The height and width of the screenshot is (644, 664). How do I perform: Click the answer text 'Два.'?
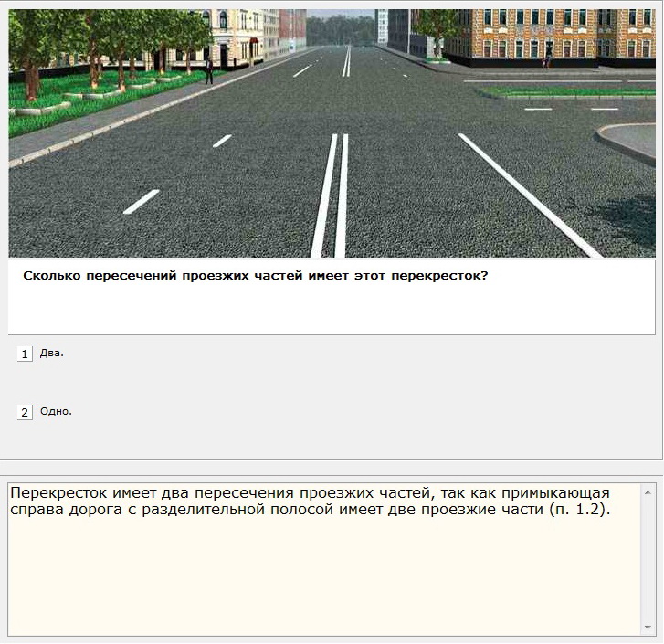click(52, 353)
